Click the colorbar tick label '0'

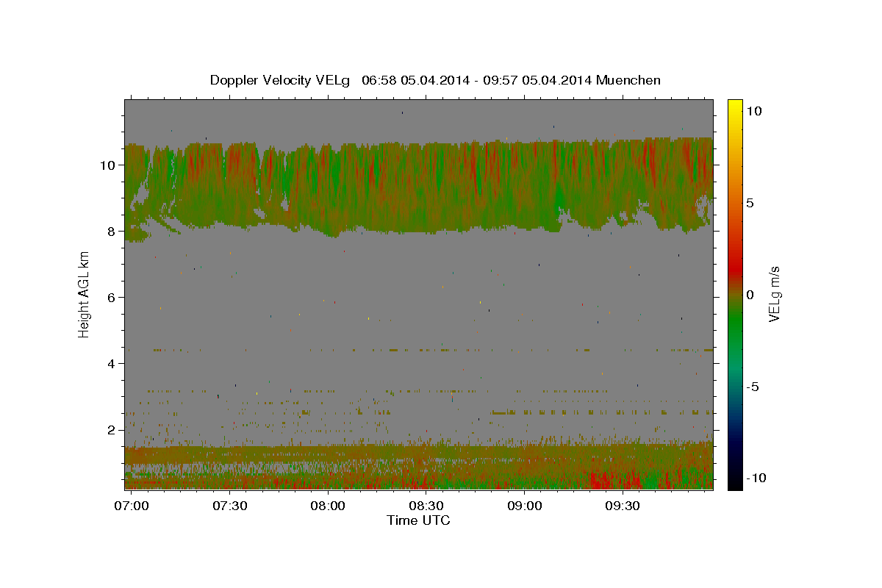(x=750, y=295)
